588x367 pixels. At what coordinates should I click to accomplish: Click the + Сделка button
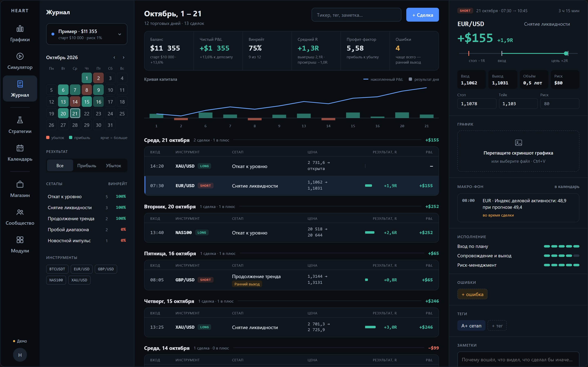pos(423,15)
